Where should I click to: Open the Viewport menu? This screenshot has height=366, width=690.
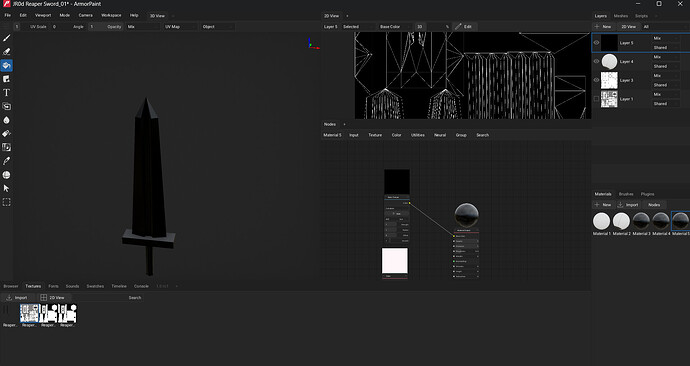click(43, 15)
